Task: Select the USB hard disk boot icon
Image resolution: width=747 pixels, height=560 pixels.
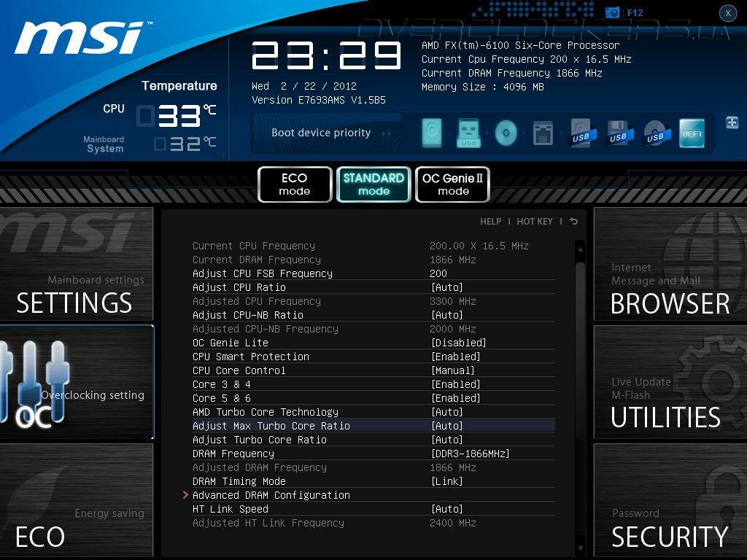Action: point(581,133)
